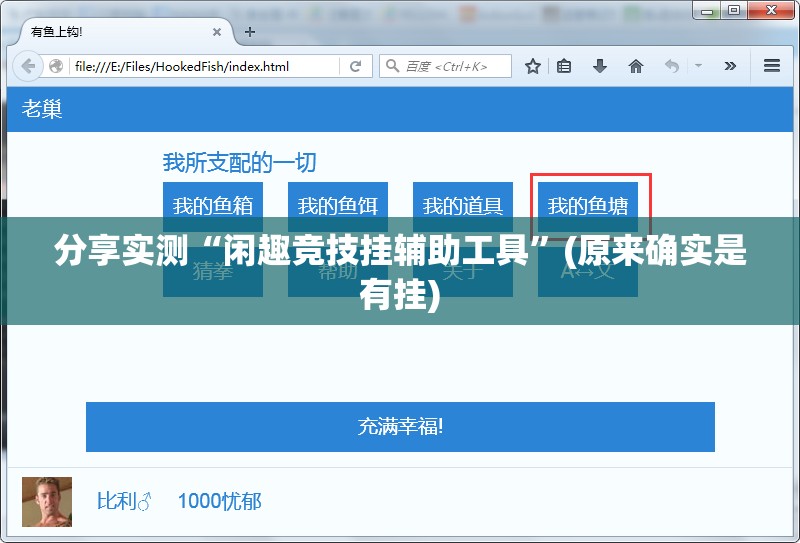Go to the home page icon
This screenshot has height=543, width=800.
tap(635, 67)
